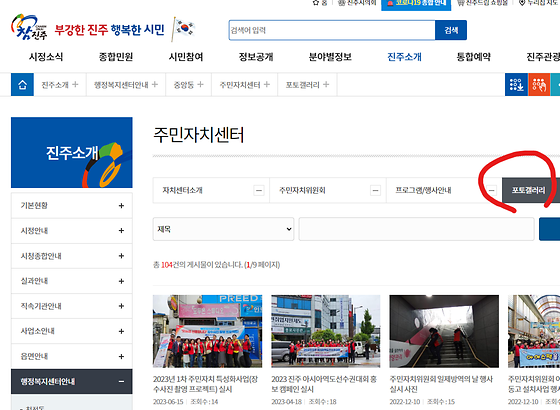This screenshot has width=560, height=410.
Task: Open the 종합민원 main menu
Action: point(116,57)
